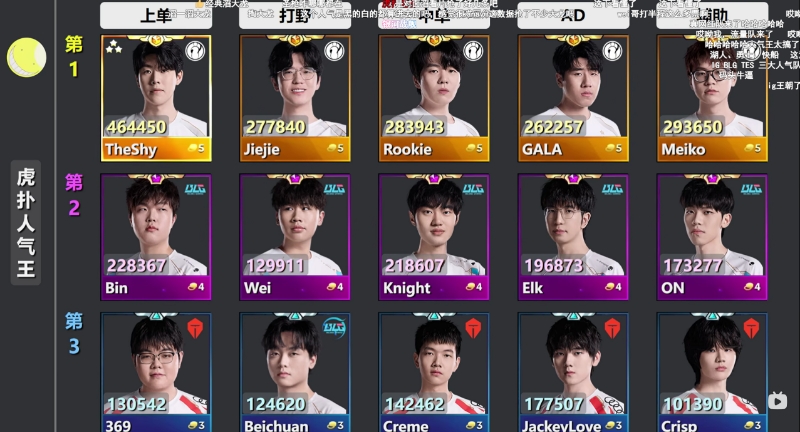
Task: Select the 打野 column header
Action: (x=295, y=16)
